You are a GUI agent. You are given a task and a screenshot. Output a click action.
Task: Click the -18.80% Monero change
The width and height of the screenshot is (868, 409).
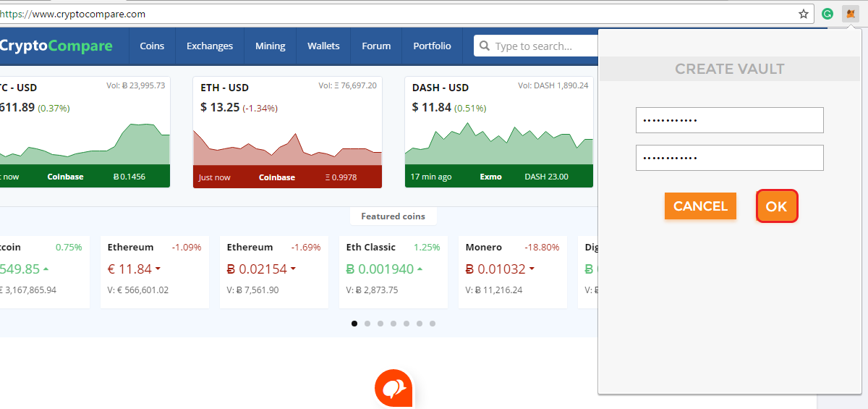pos(542,247)
